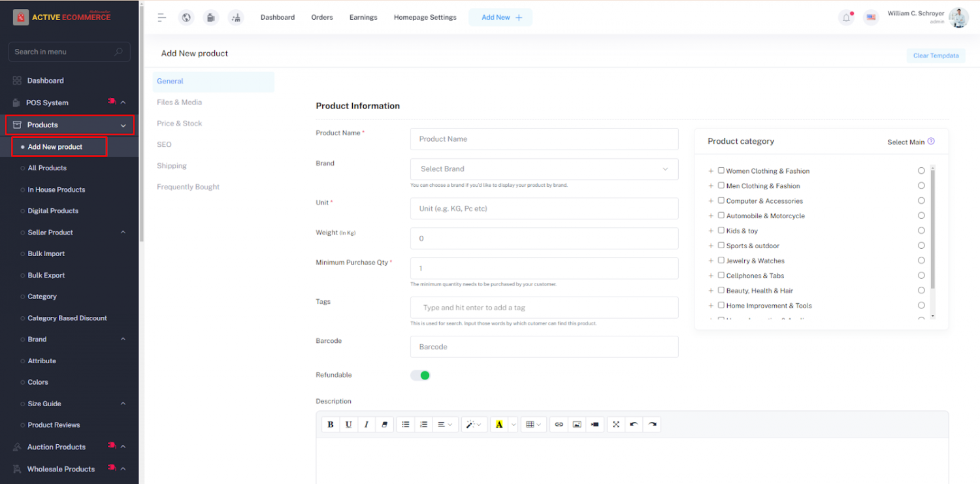Image resolution: width=980 pixels, height=484 pixels.
Task: Select Women Clothing & Fashion as main category
Action: [x=921, y=170]
